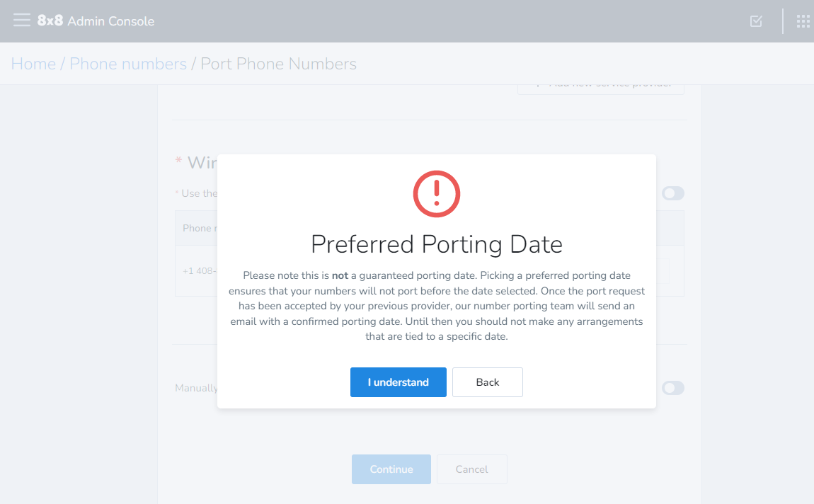Click the Preferred Porting Date heading
This screenshot has width=814, height=504.
coord(437,244)
